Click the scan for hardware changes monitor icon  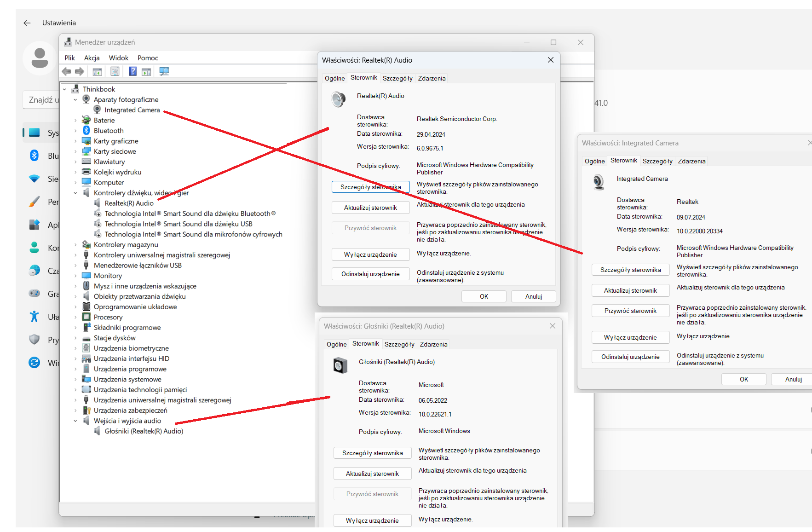(x=164, y=71)
